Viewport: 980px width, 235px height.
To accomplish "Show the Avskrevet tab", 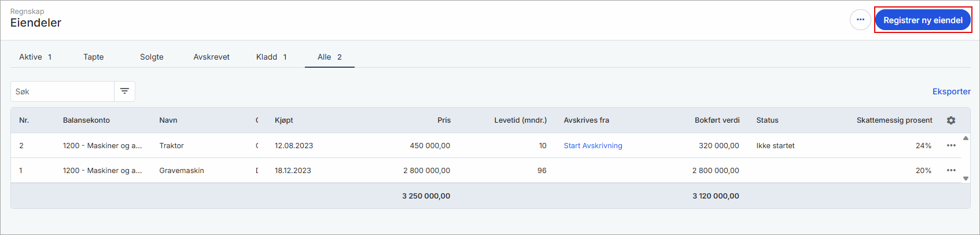I will pos(212,57).
